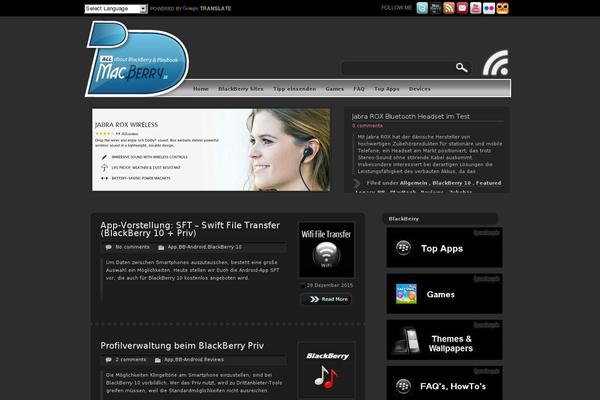Click the phone icon beside Themes & Wallpapers
Image resolution: width=600 pixels, height=400 pixels.
[407, 340]
